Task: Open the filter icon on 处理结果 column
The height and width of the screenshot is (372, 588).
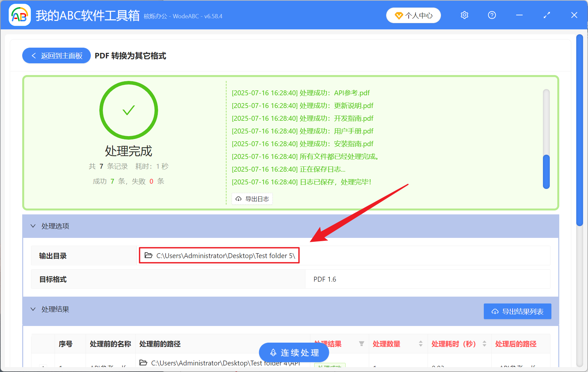Action: [362, 344]
